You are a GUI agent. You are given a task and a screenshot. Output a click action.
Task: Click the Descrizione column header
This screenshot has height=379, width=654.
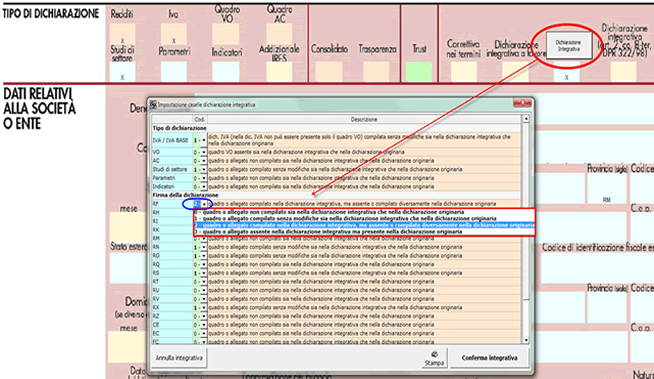364,120
